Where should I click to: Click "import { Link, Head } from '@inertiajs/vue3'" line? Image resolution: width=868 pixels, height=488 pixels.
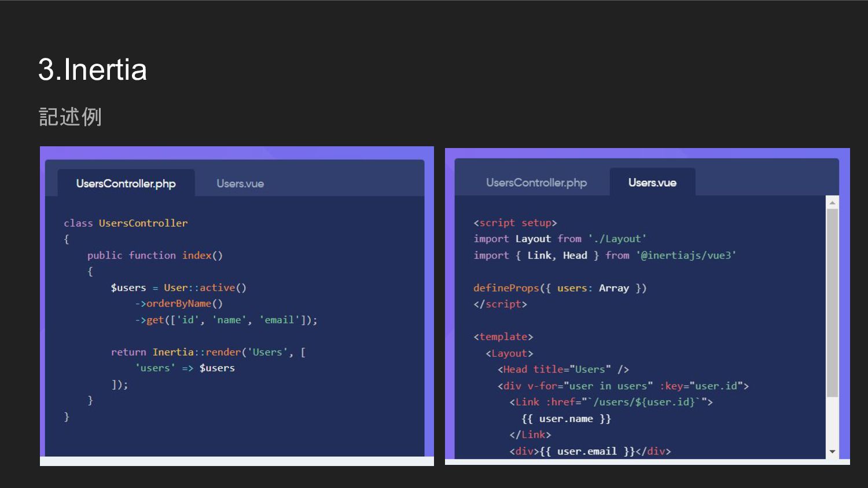pos(605,255)
